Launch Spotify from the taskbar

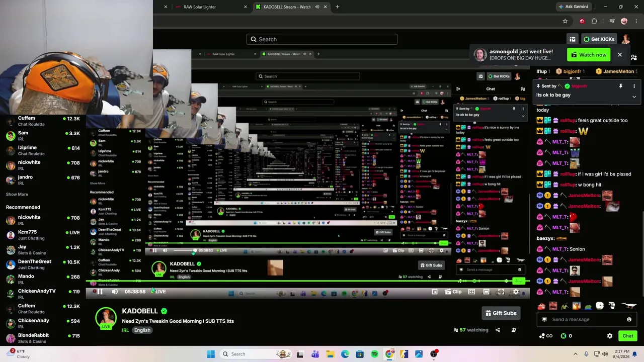coord(375,354)
